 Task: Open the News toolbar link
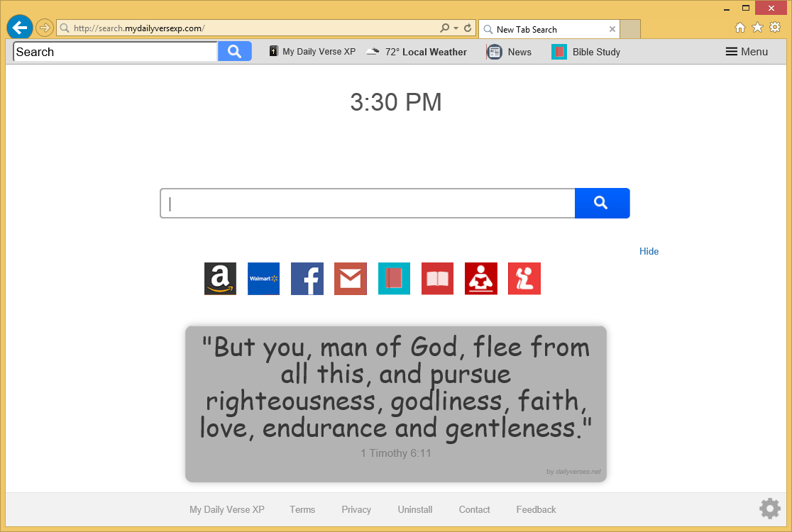509,52
